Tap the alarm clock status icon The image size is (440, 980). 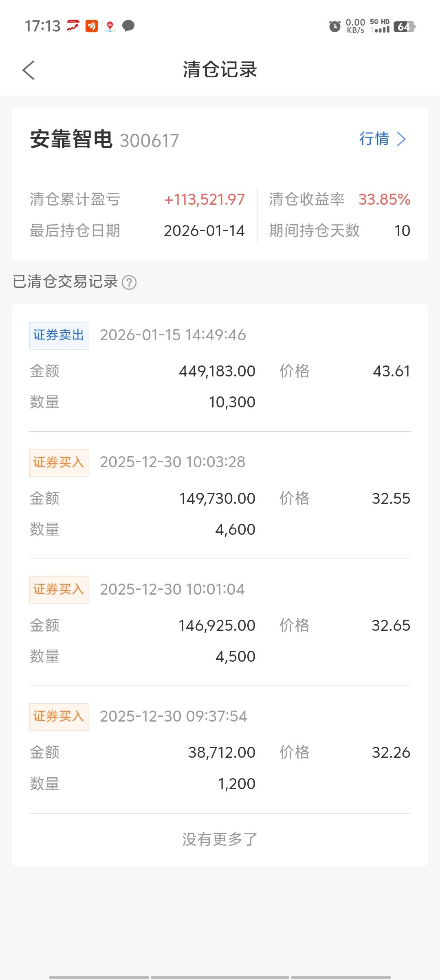pos(334,26)
